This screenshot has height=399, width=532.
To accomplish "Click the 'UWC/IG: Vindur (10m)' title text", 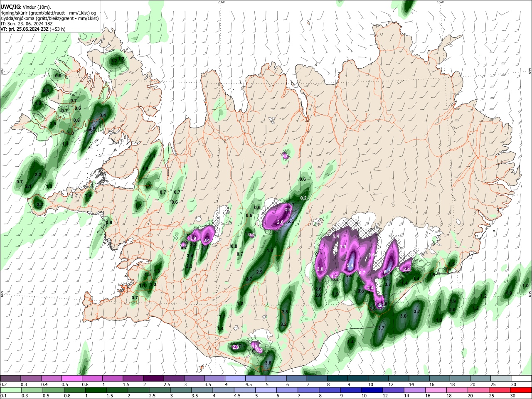I will coord(25,7).
